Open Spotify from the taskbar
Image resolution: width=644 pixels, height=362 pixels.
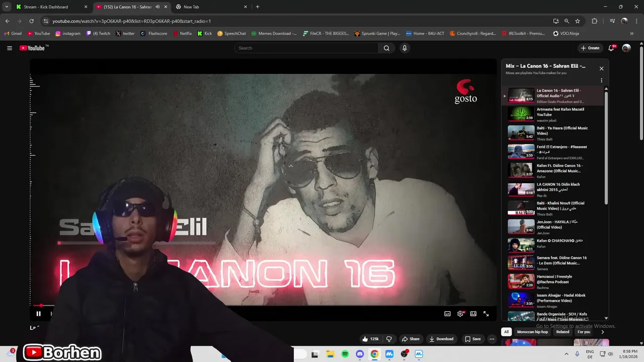(x=345, y=354)
